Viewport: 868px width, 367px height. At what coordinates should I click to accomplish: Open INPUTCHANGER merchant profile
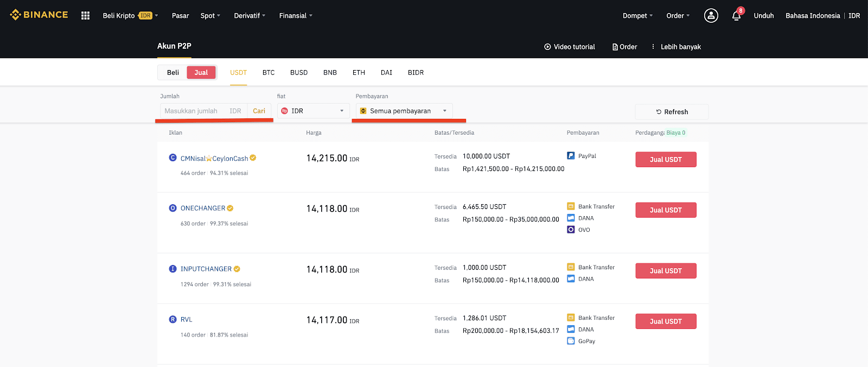(x=206, y=269)
